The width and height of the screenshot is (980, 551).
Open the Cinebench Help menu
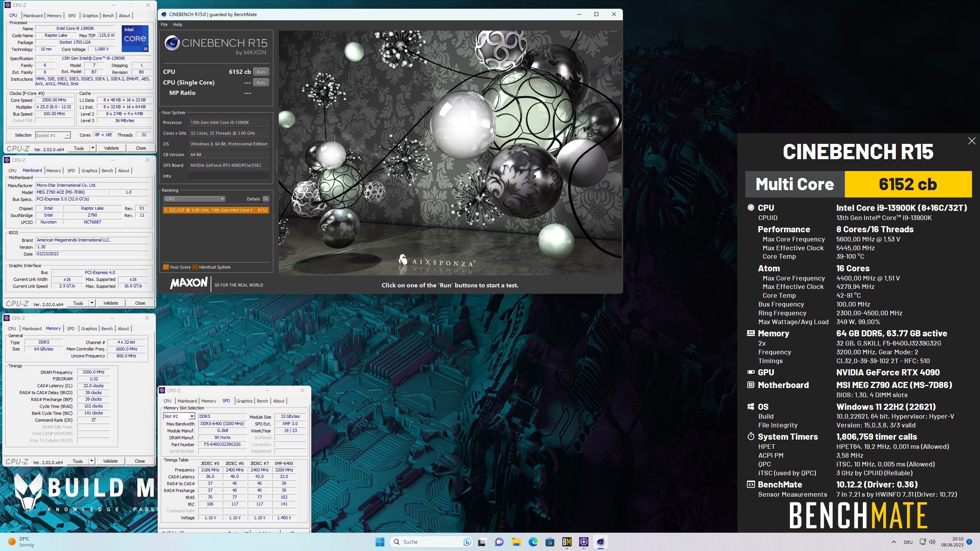(x=178, y=24)
